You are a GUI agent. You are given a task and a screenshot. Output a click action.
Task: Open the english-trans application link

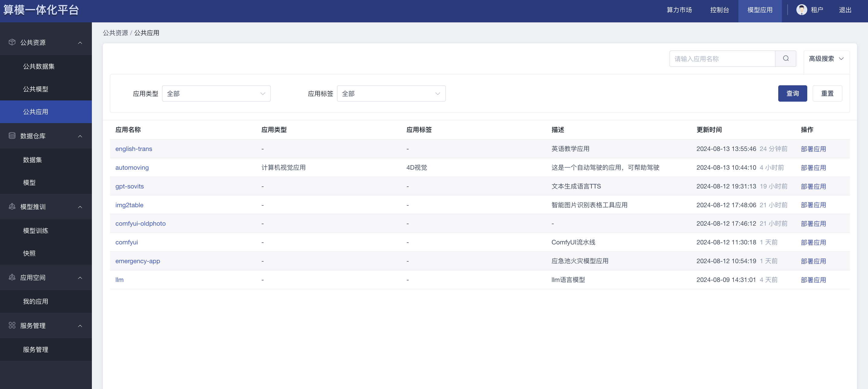click(x=134, y=149)
